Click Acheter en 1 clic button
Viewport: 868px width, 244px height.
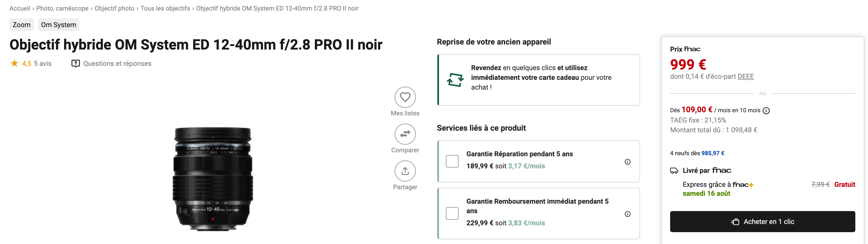pos(762,221)
